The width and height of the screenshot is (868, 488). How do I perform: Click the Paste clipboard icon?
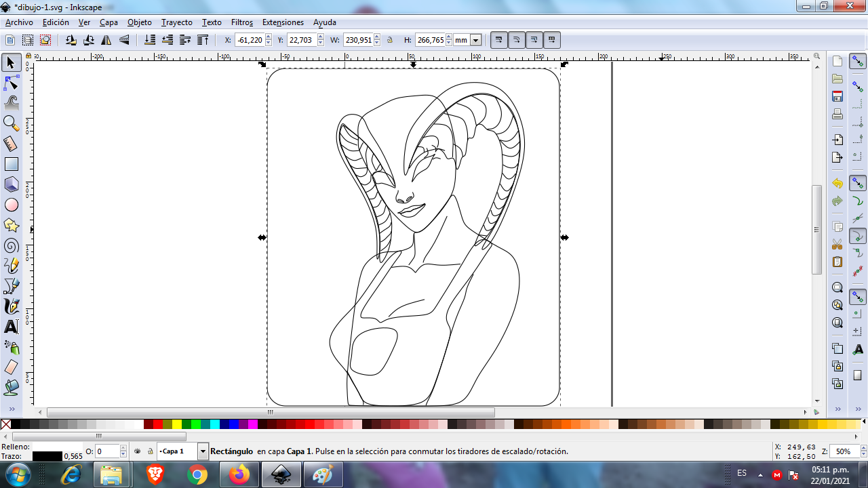coord(837,262)
